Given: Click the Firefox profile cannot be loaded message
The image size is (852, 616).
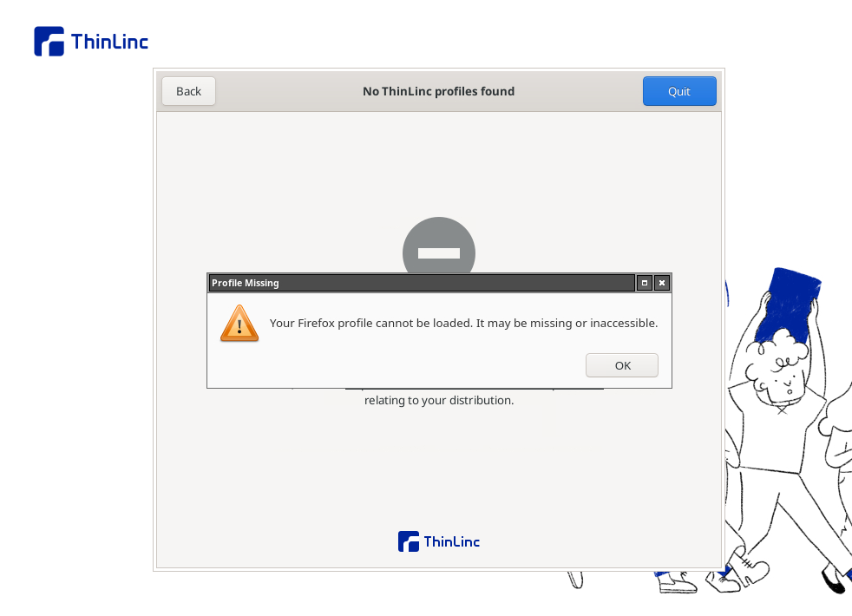Looking at the screenshot, I should point(463,324).
